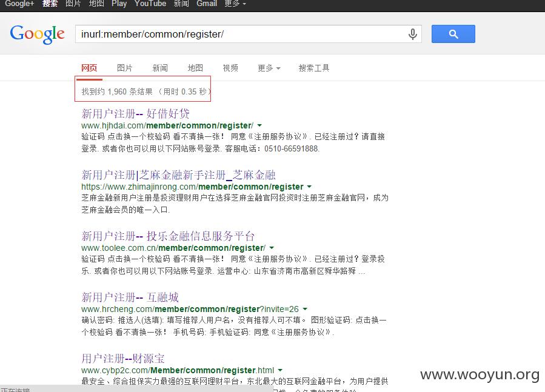Click the URL text www.hrcheng.com/member/common/register?invite=26
This screenshot has height=392, width=545.
click(x=190, y=309)
